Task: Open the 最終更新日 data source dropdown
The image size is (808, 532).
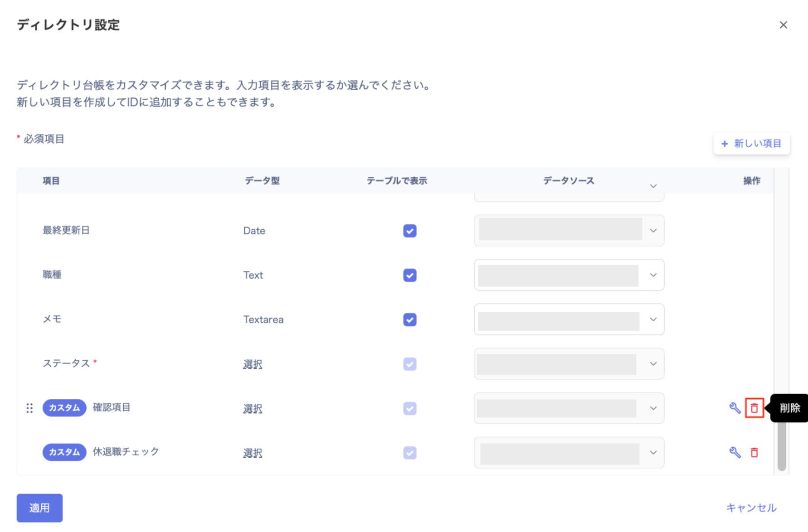Action: pos(569,231)
